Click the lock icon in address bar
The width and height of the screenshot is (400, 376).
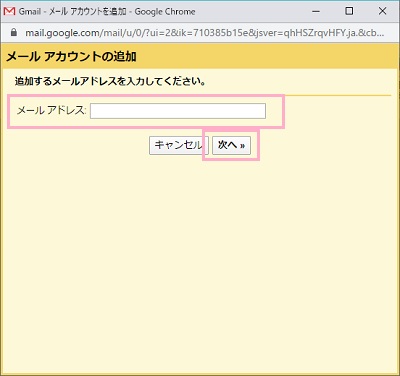click(13, 32)
